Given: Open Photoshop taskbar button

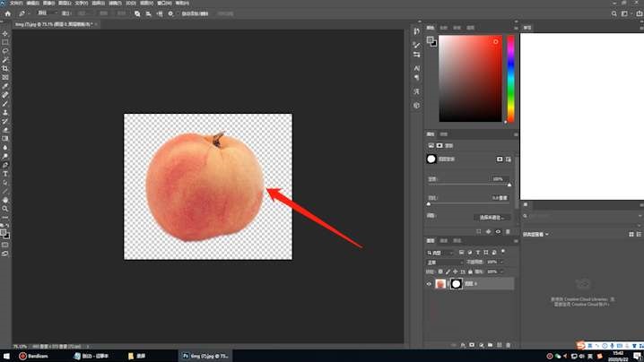Looking at the screenshot, I should pyautogui.click(x=205, y=356).
